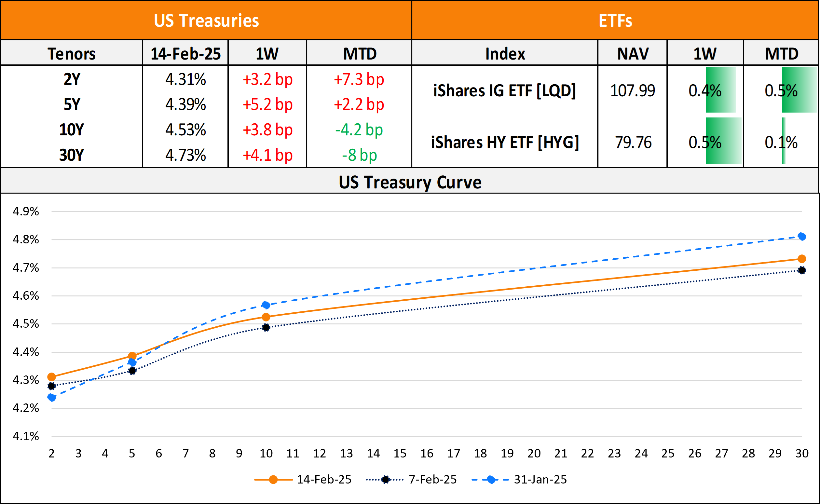Select the NAV column header
Viewport: 820px width, 504px height.
[632, 54]
